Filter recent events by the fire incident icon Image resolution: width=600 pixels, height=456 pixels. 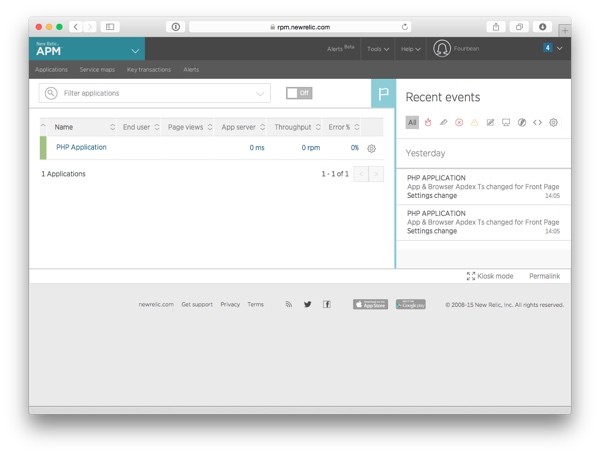click(x=428, y=122)
